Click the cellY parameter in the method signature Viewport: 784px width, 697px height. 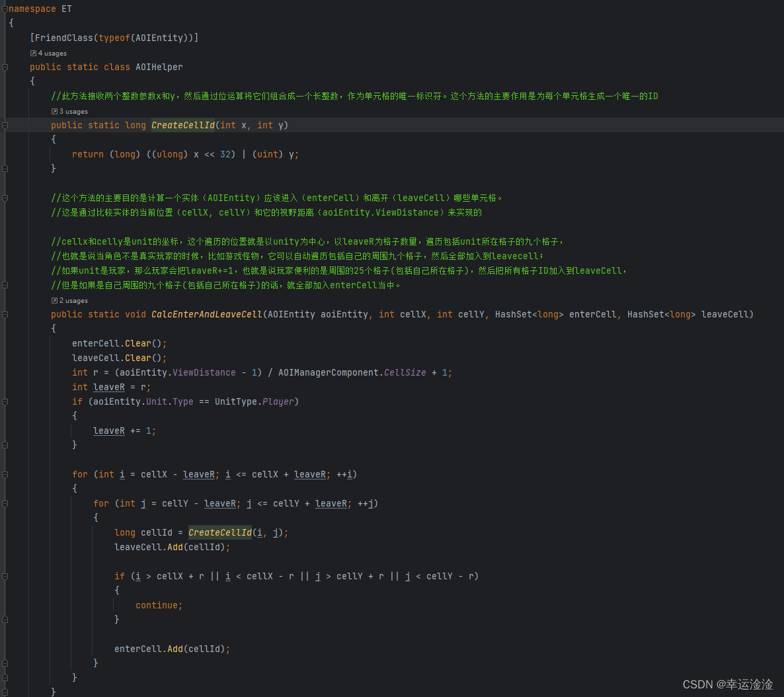click(471, 314)
